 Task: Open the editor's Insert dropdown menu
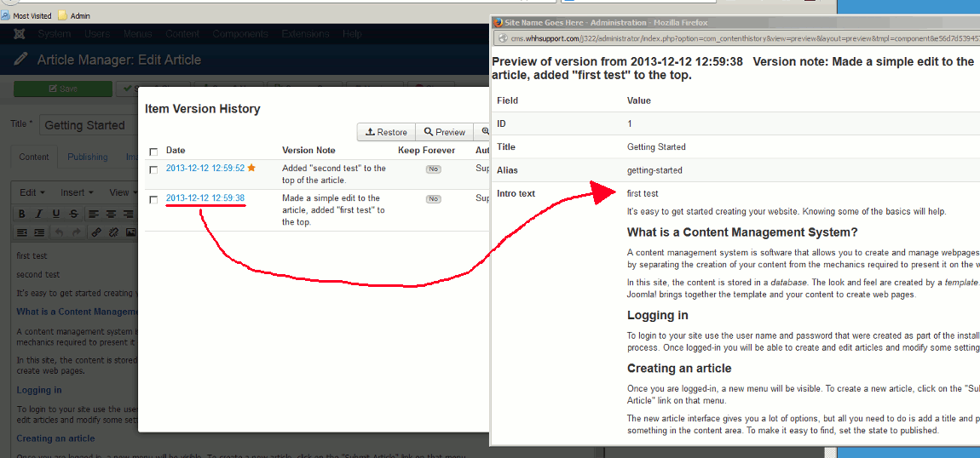pos(77,192)
